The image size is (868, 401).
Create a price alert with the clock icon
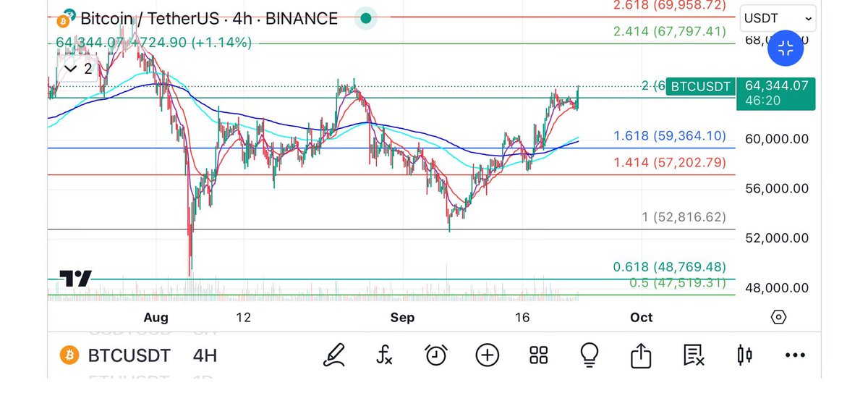[435, 355]
